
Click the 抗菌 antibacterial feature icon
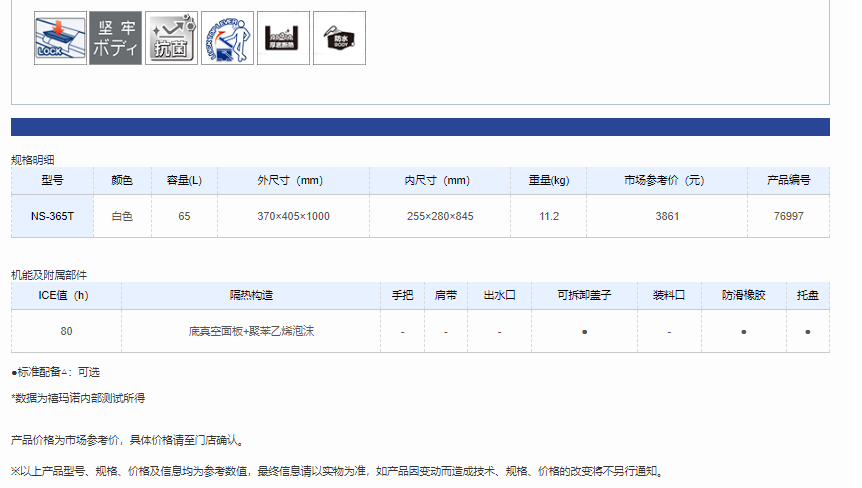[x=172, y=38]
